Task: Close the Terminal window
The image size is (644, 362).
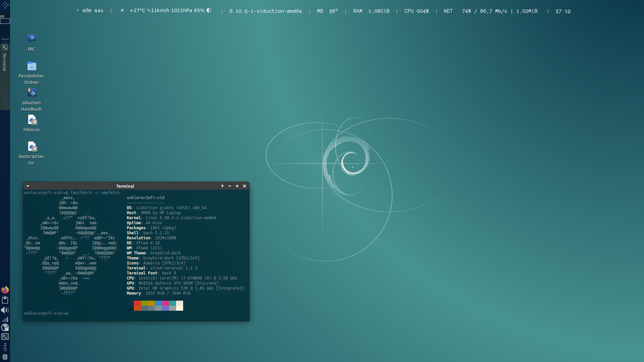Action: (245, 186)
